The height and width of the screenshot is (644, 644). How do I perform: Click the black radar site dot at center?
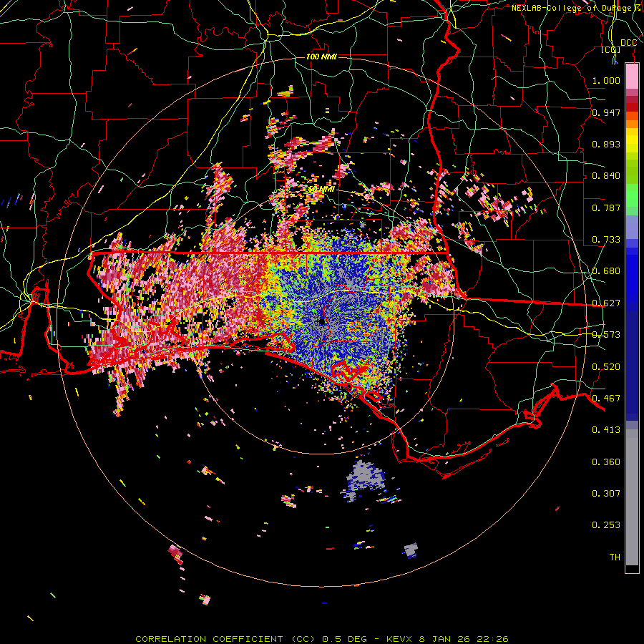tap(321, 321)
